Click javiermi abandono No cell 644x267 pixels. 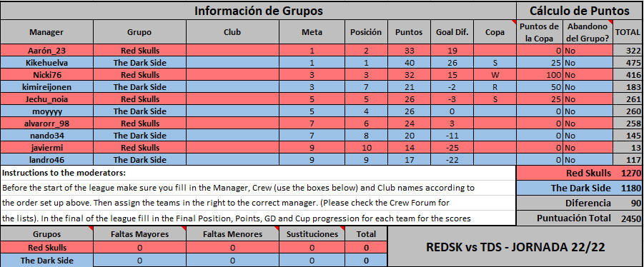(588, 148)
